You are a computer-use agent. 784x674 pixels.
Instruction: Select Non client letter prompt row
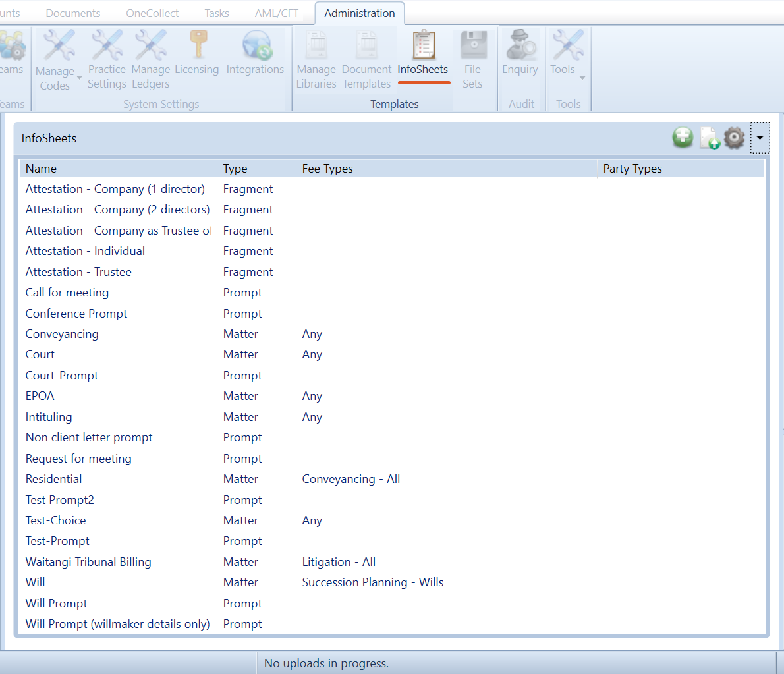[x=392, y=437]
